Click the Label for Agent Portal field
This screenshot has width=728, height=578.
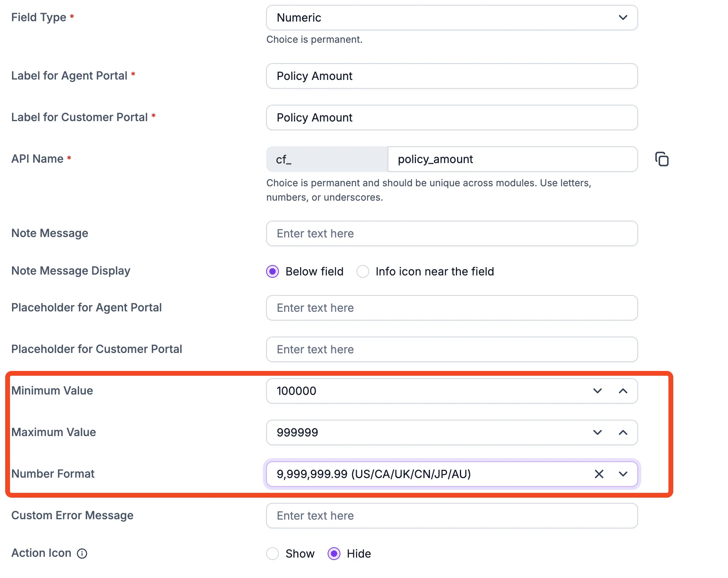coord(452,76)
